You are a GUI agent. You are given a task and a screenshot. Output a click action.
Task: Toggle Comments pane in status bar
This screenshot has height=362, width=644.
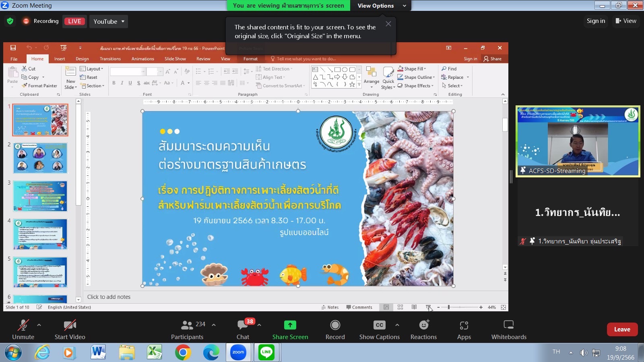(x=359, y=307)
